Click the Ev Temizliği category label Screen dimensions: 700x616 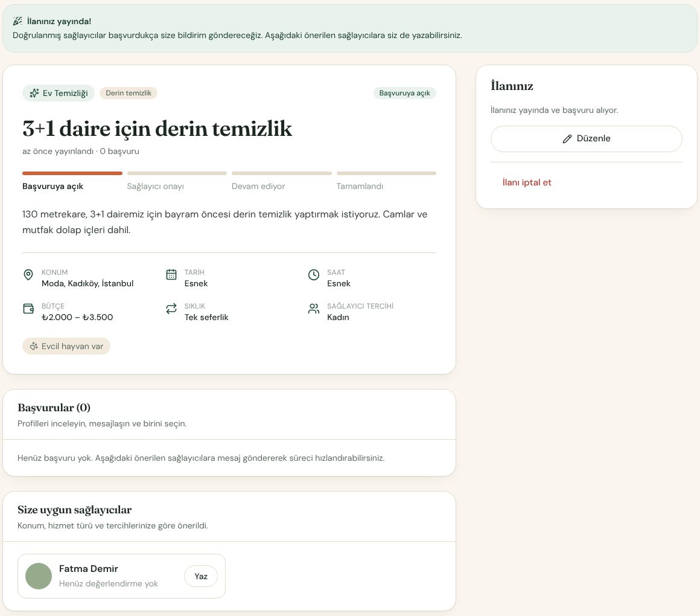point(65,93)
